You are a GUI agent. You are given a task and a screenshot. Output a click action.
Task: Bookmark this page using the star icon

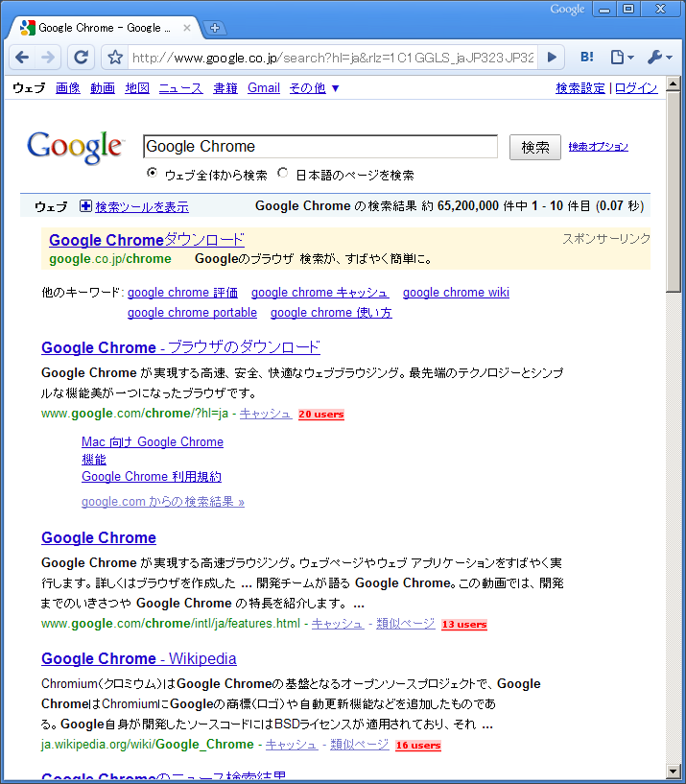coord(115,58)
